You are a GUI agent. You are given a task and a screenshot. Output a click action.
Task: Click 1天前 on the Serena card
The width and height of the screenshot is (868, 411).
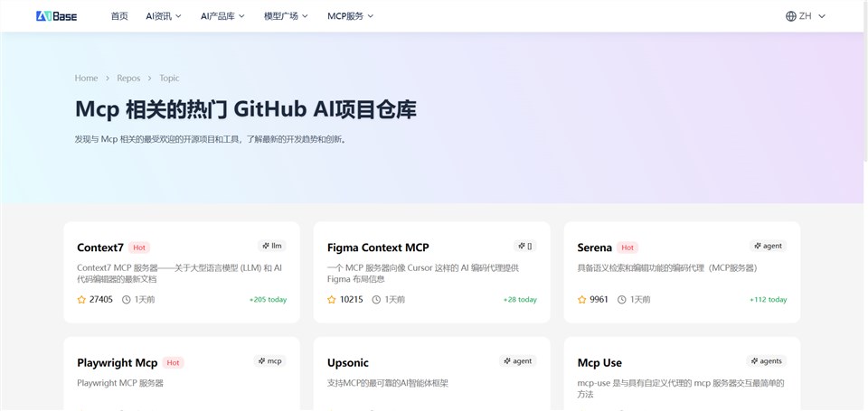[640, 300]
